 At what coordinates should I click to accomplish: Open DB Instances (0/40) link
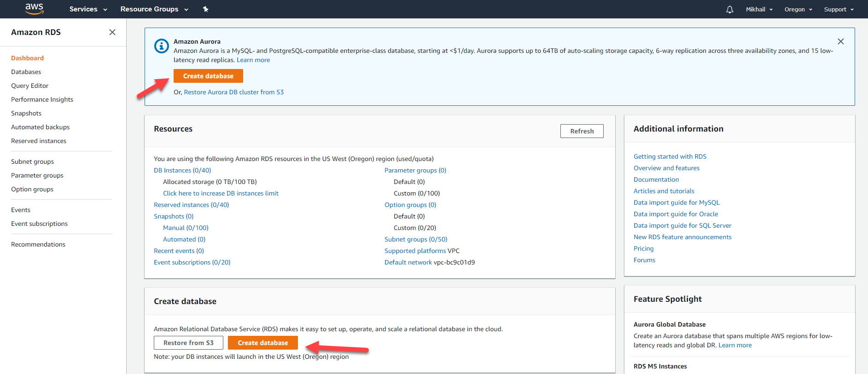pyautogui.click(x=182, y=170)
